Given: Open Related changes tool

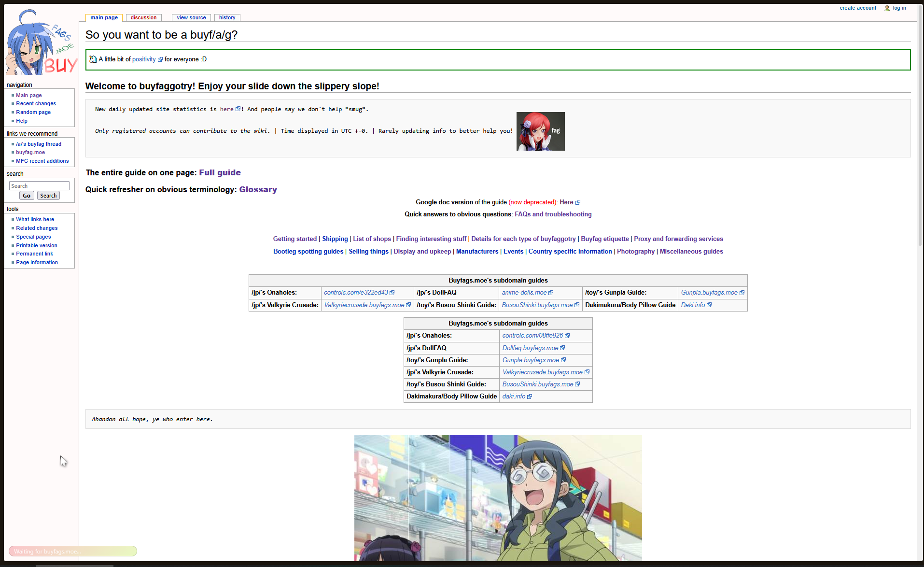Looking at the screenshot, I should tap(37, 228).
